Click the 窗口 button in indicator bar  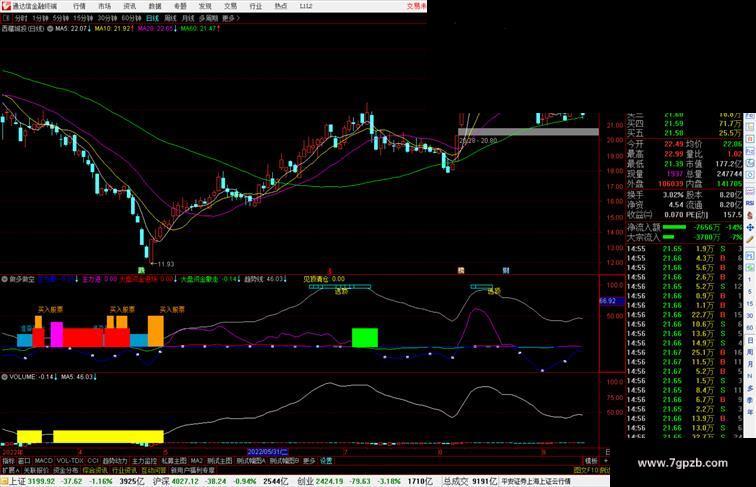click(24, 461)
